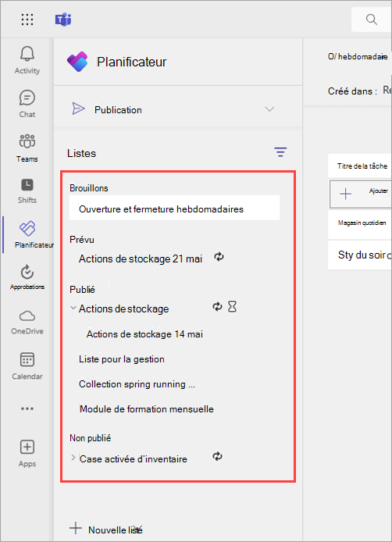Open Chat in the sidebar

point(27,104)
